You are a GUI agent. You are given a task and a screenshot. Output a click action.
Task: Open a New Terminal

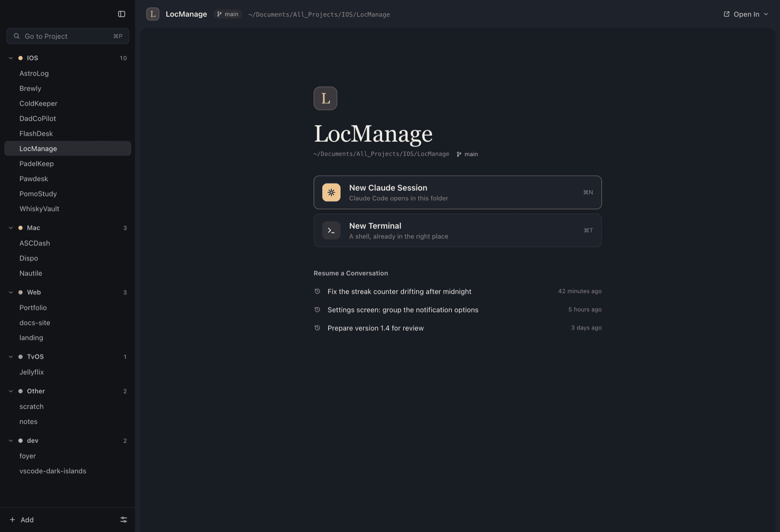[x=457, y=230]
